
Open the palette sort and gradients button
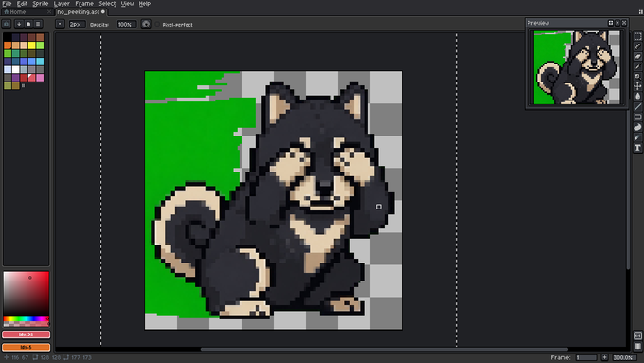pyautogui.click(x=19, y=25)
